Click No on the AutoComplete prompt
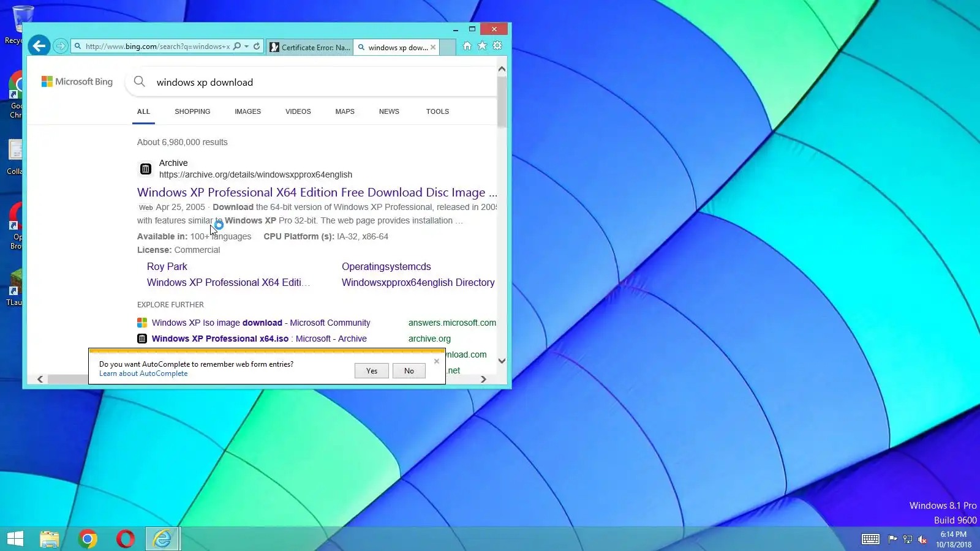Viewport: 980px width, 551px height. [409, 370]
